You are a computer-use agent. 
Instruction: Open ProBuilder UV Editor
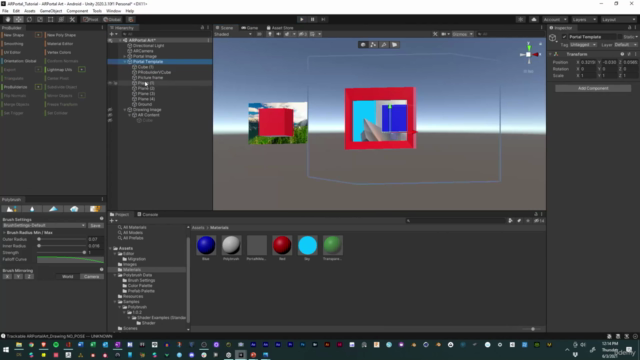pyautogui.click(x=12, y=52)
